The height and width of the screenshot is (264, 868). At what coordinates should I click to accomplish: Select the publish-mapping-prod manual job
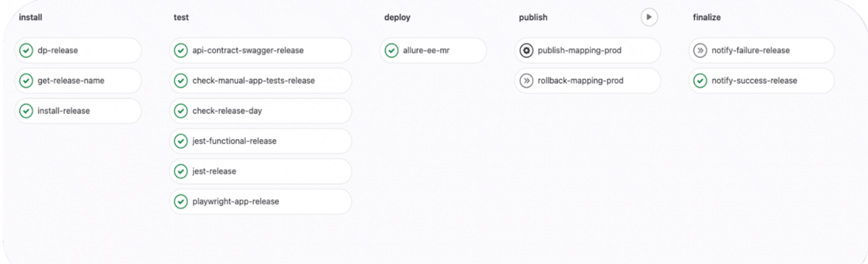pos(579,51)
